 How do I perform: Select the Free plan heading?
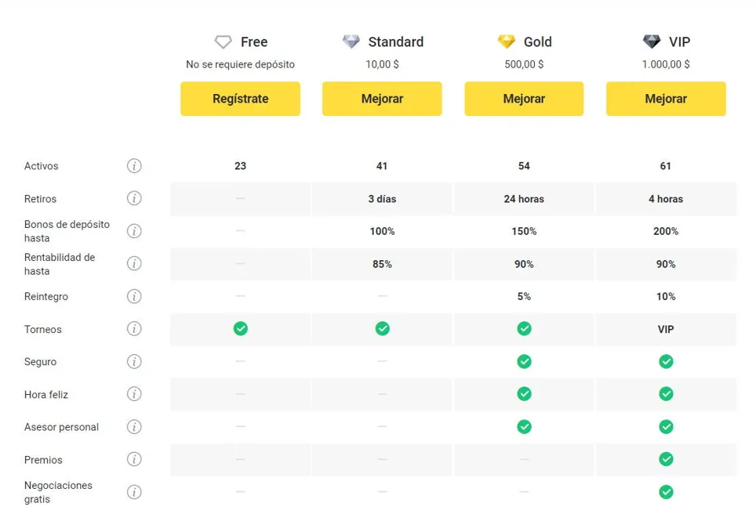(x=254, y=42)
